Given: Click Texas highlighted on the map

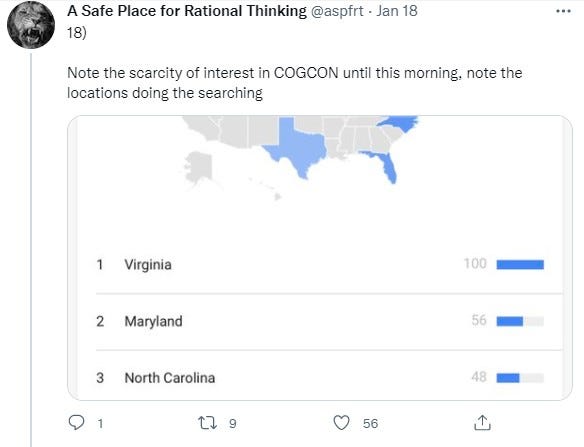Looking at the screenshot, I should pos(300,149).
